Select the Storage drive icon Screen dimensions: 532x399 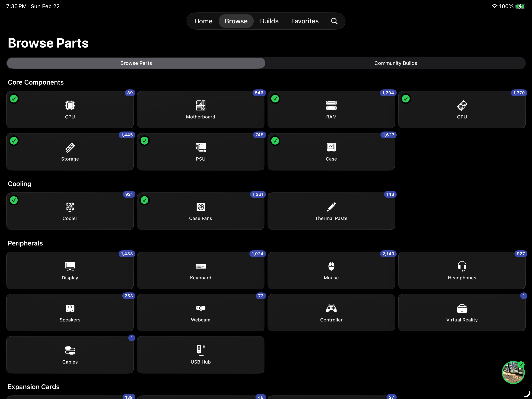tap(70, 147)
